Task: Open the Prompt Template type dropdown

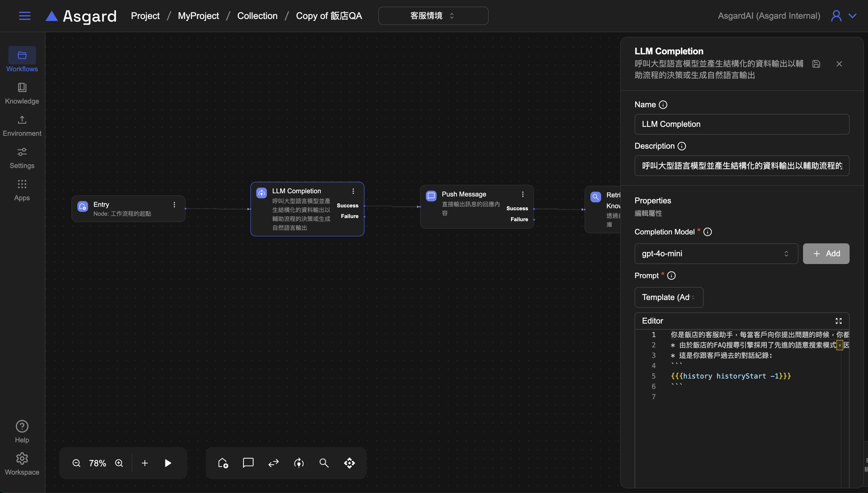Action: pyautogui.click(x=669, y=297)
